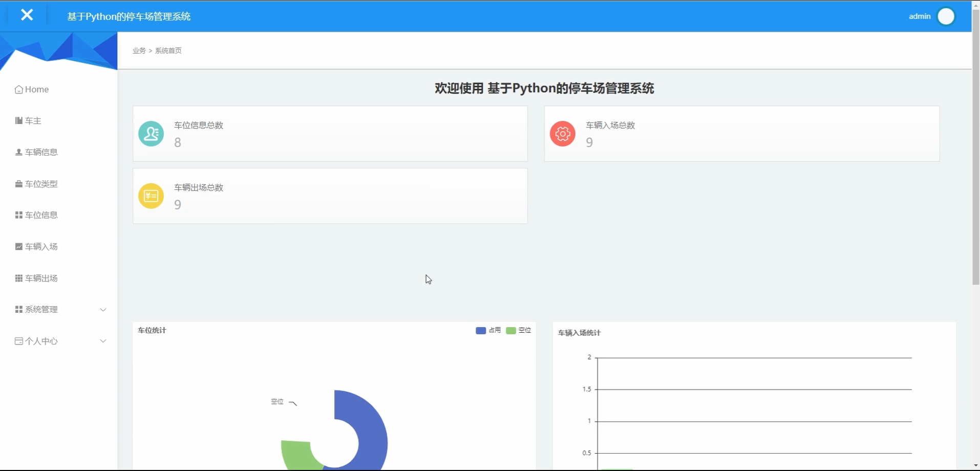
Task: Click the 车辆出场 grid icon
Action: tap(19, 278)
